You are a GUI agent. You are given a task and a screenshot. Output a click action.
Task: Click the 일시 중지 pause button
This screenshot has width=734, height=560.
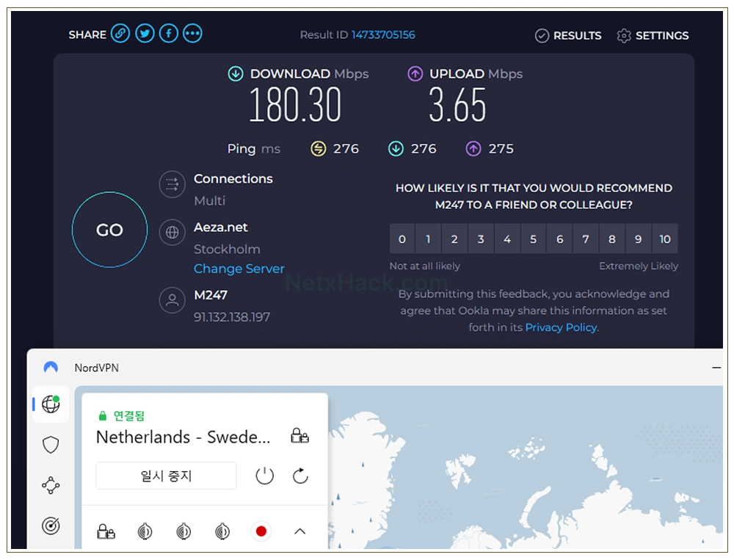(166, 476)
